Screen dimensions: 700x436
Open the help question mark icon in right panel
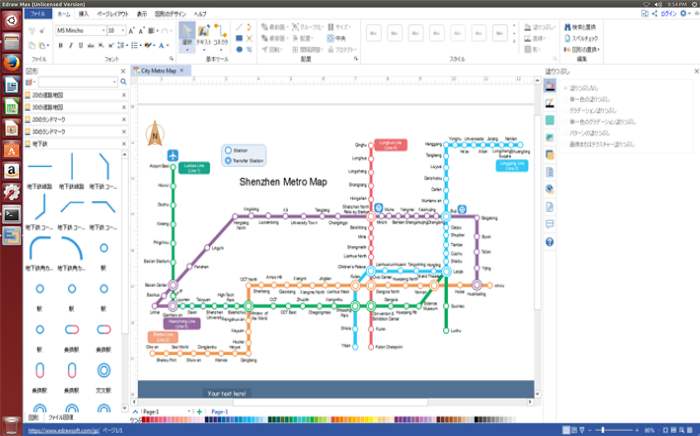point(550,242)
